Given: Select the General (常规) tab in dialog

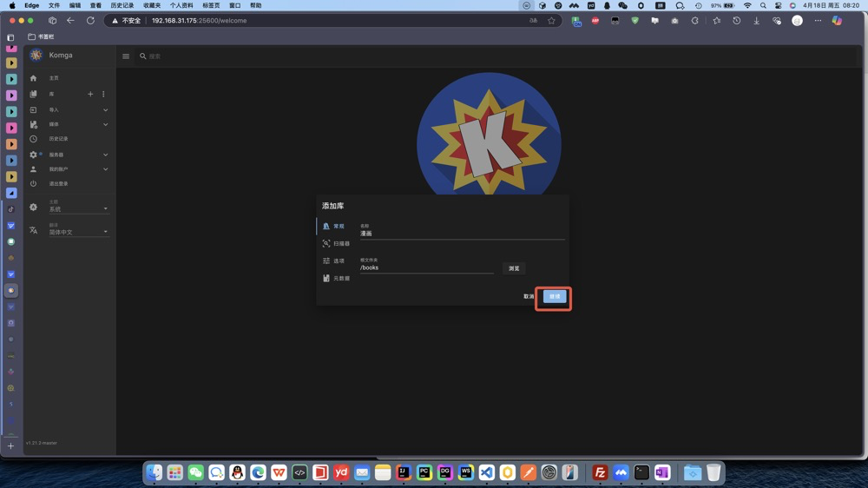Looking at the screenshot, I should tap(335, 226).
